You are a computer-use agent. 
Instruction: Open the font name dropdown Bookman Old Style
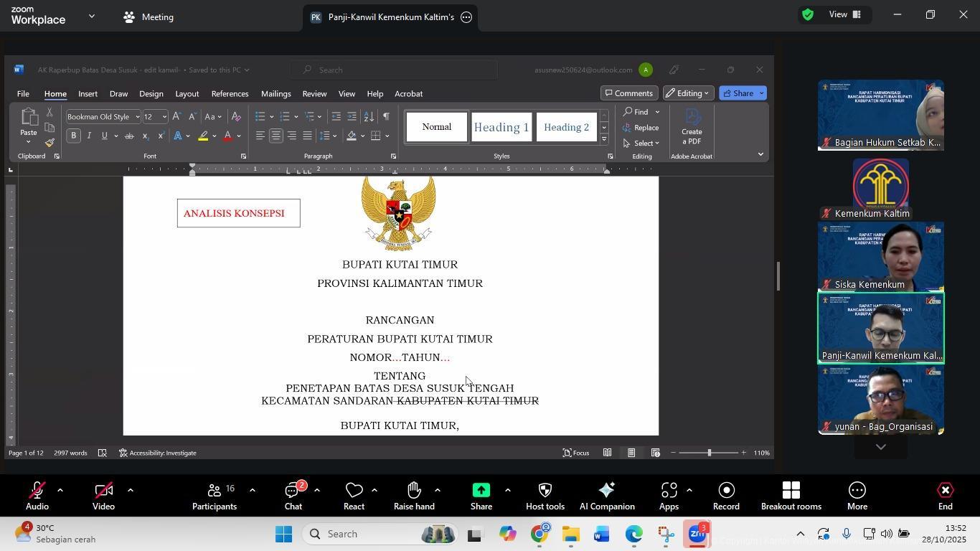136,117
